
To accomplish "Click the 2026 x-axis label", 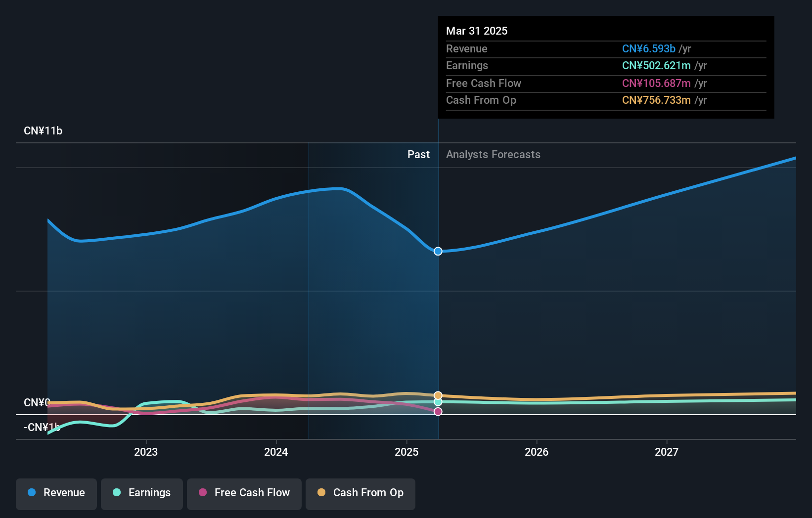I will coord(537,452).
